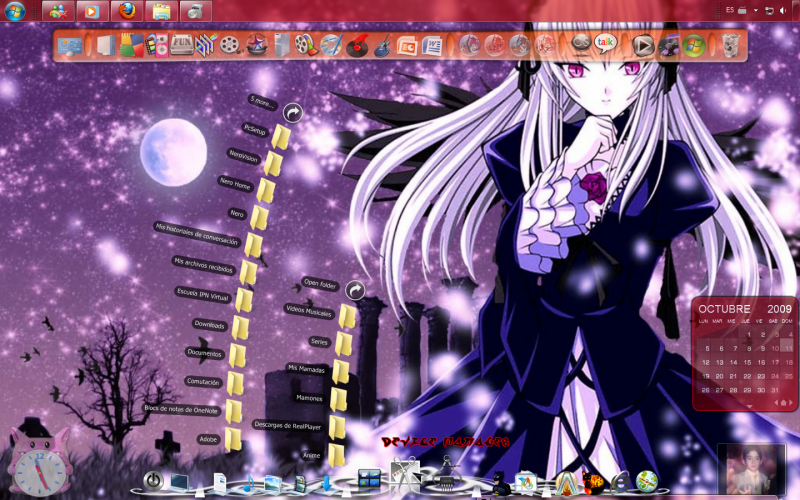Viewport: 800px width, 500px height.
Task: Open the window switcher icon in bottom dock
Action: 369,479
